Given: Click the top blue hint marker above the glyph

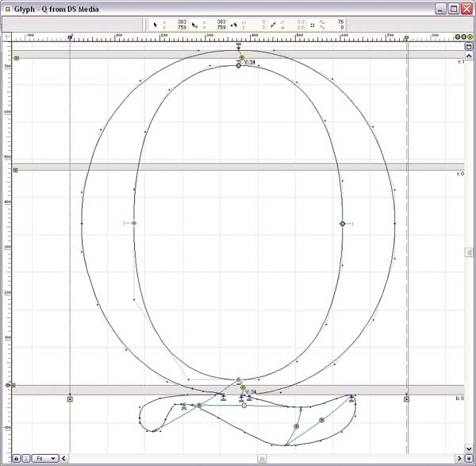Looking at the screenshot, I should tap(239, 47).
